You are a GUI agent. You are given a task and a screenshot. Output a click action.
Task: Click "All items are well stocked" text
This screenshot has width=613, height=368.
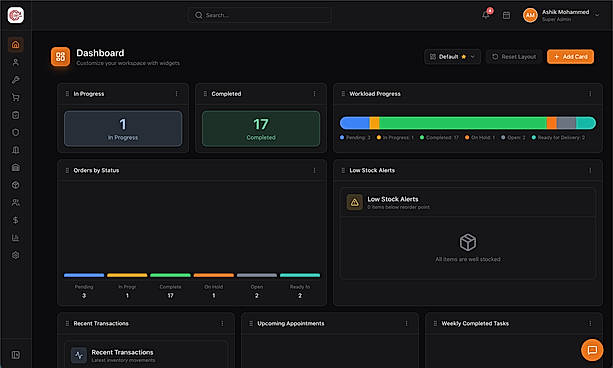pyautogui.click(x=468, y=259)
